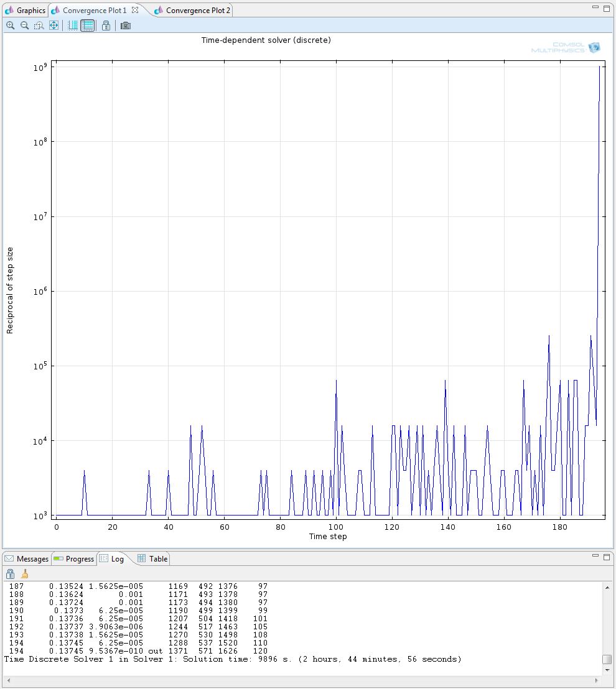Close the Convergence Plot 1 tab

pyautogui.click(x=135, y=10)
